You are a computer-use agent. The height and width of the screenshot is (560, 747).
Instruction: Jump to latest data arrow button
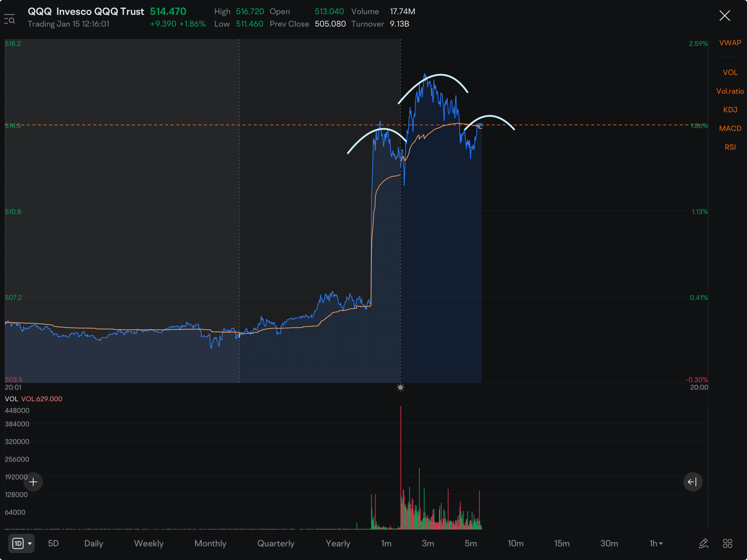pos(693,482)
